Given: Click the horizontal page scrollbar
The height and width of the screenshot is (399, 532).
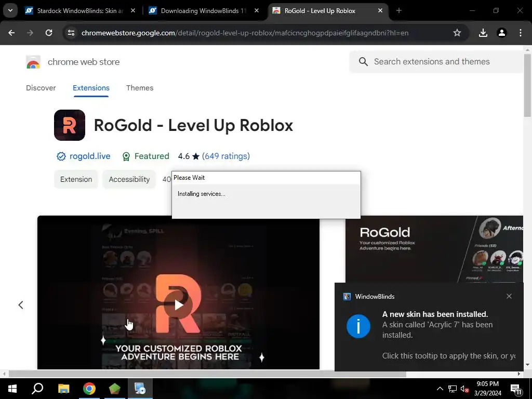Looking at the screenshot, I should (207, 374).
